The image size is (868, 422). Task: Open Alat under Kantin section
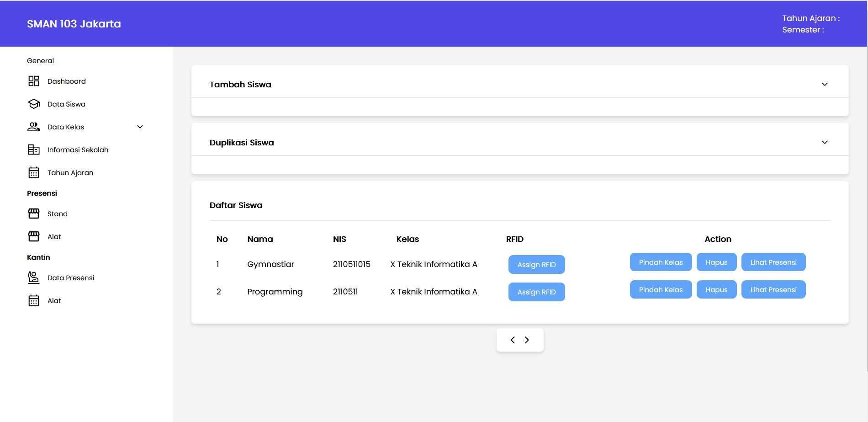pyautogui.click(x=54, y=300)
